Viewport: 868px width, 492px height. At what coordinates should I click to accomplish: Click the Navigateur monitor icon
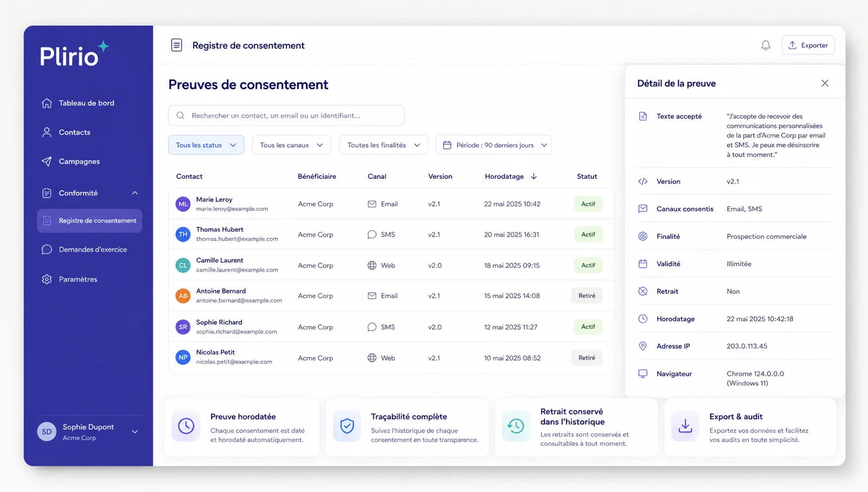point(643,374)
